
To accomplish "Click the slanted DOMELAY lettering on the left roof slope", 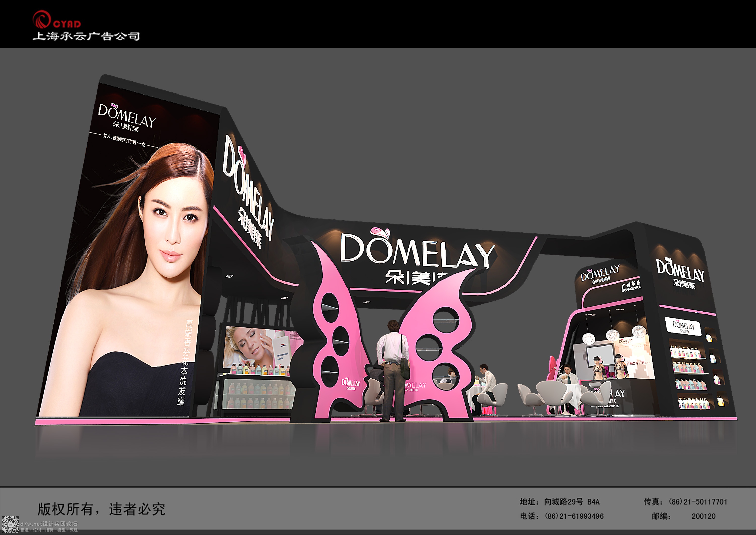I will tap(249, 192).
